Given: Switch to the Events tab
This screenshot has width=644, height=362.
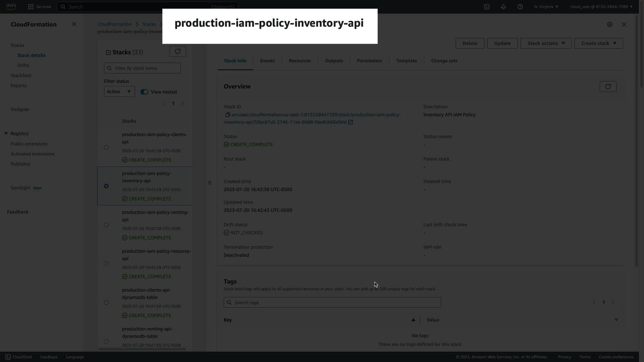Looking at the screenshot, I should point(267,61).
